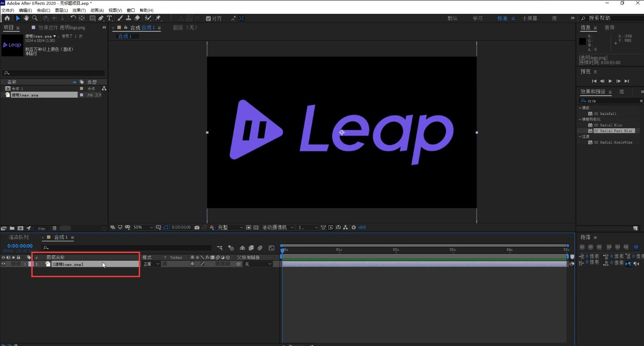Click the composition mini-flowchart icon in timeline
The image size is (644, 346).
(220, 248)
